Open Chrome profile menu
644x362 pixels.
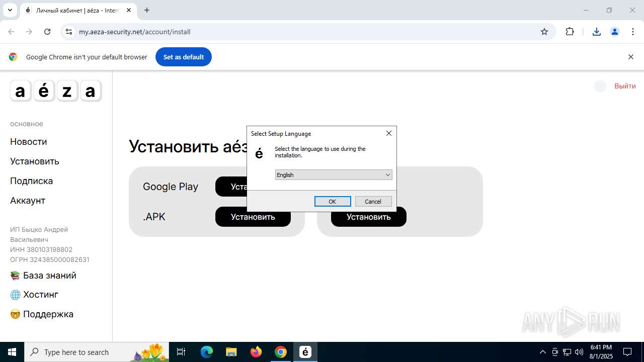pos(615,32)
